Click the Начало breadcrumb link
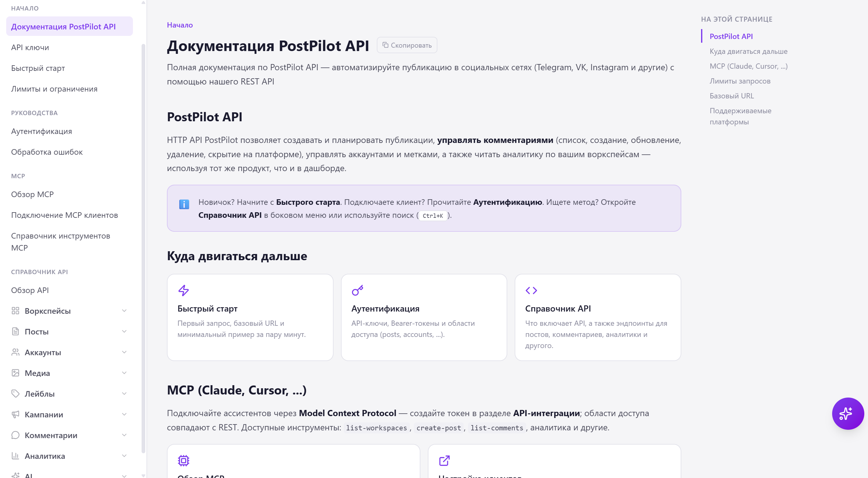 (180, 25)
